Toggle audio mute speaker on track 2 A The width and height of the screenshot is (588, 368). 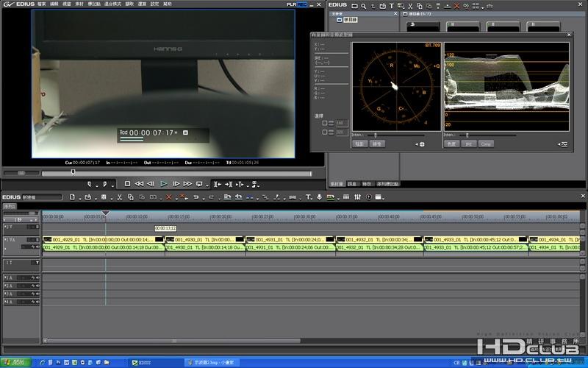point(37,286)
